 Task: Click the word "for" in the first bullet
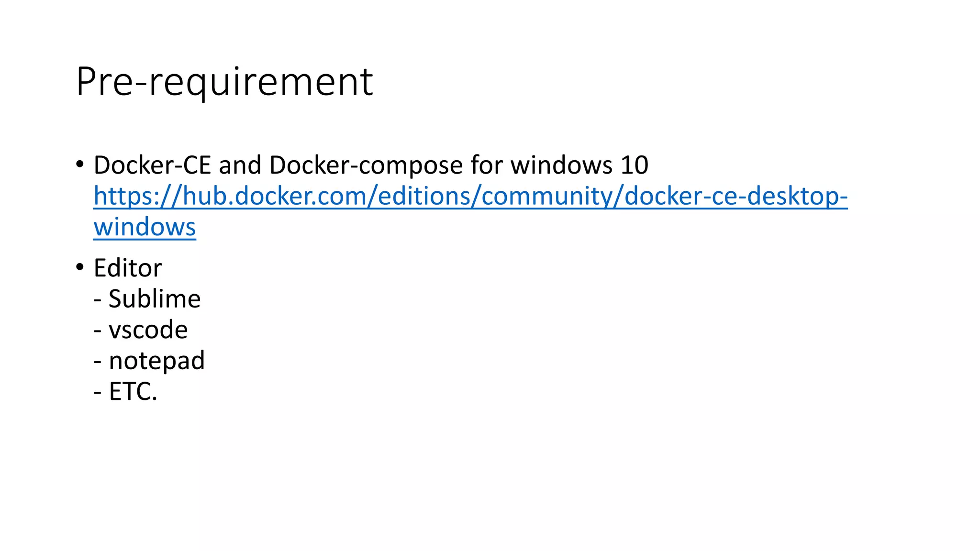click(x=487, y=165)
